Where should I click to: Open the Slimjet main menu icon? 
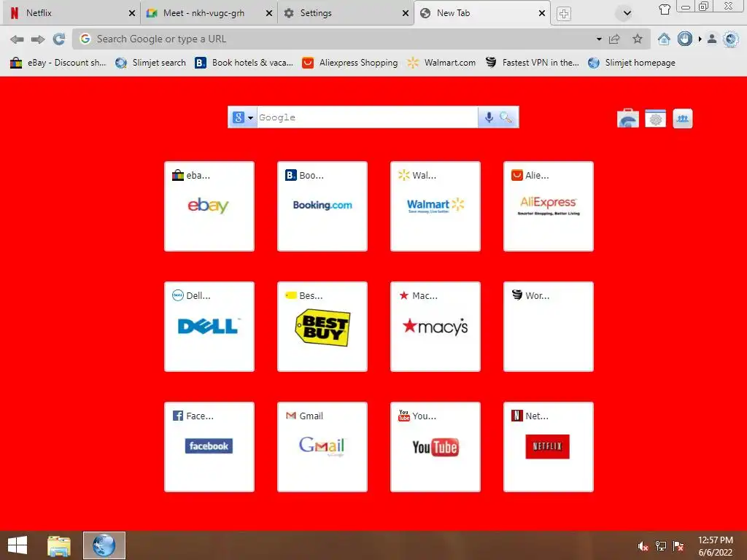(731, 39)
